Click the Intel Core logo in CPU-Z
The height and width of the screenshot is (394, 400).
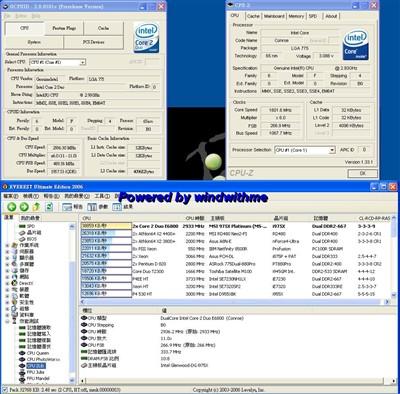(x=356, y=45)
